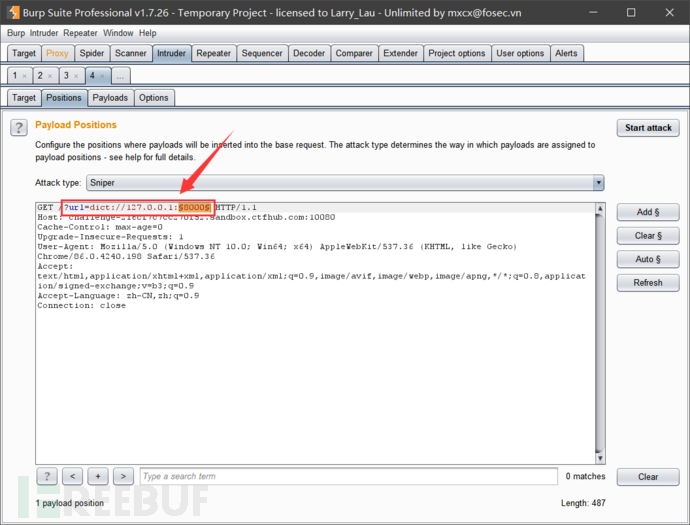The width and height of the screenshot is (690, 525).
Task: Open the Project options tab
Action: pos(456,53)
